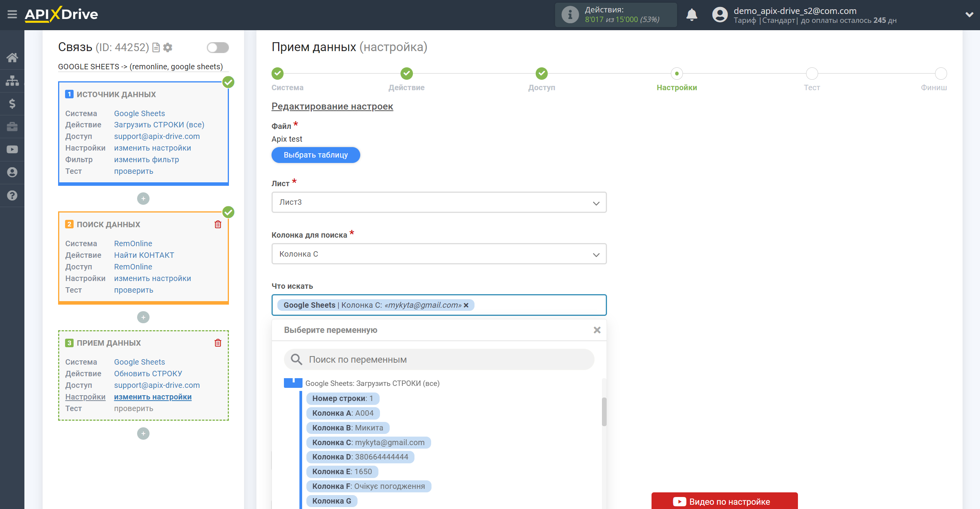Open изменить настройки in ПРИЕМ ДАННЫХ

(x=153, y=397)
